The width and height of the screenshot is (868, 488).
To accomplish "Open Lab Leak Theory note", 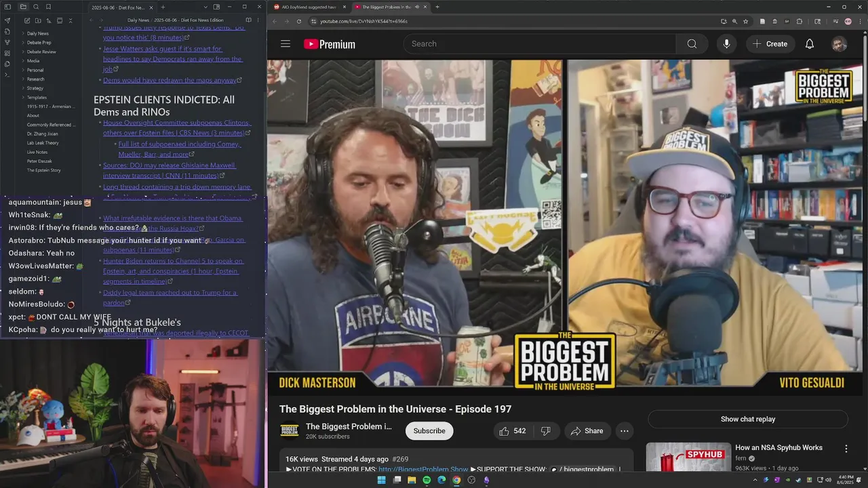I will (x=43, y=143).
